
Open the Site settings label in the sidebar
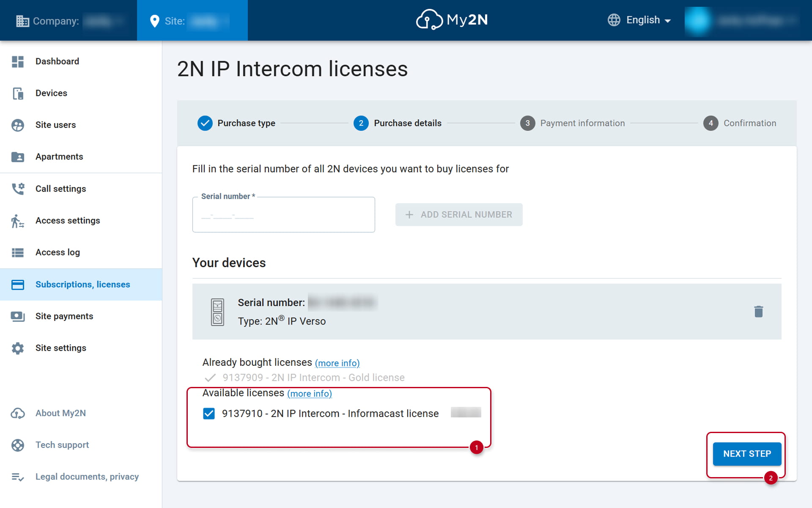coord(61,348)
